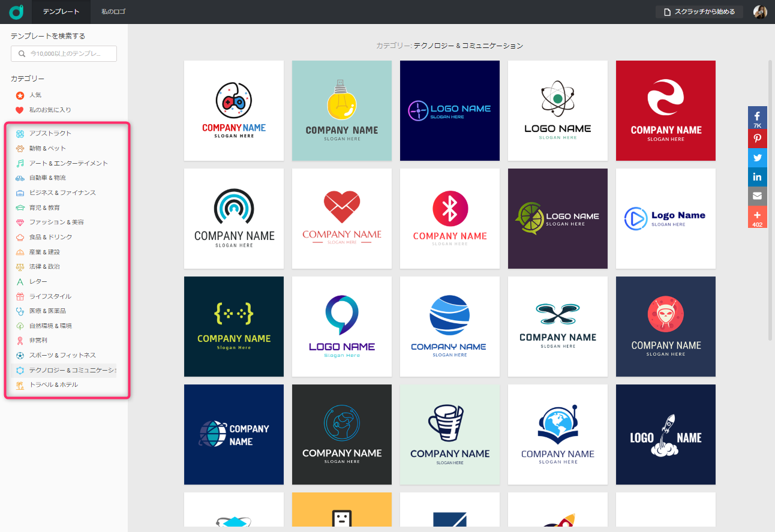Select ライフスタイル gift box icon

pos(20,296)
